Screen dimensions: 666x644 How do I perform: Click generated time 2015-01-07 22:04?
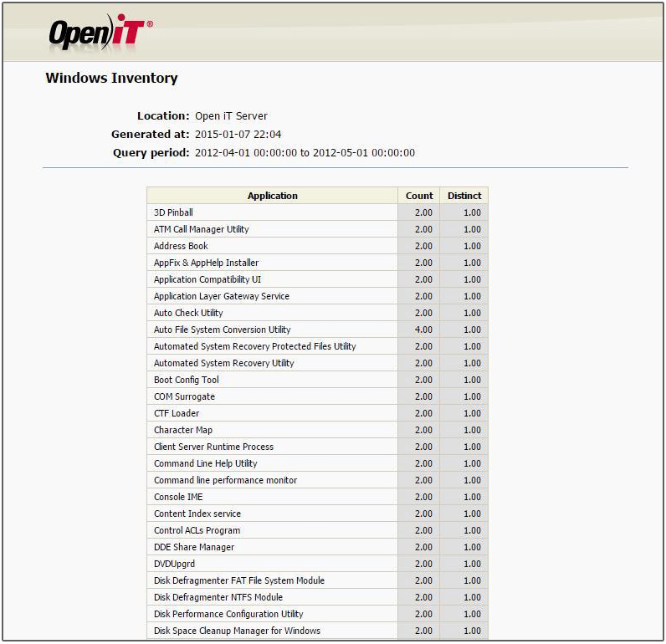pyautogui.click(x=238, y=134)
